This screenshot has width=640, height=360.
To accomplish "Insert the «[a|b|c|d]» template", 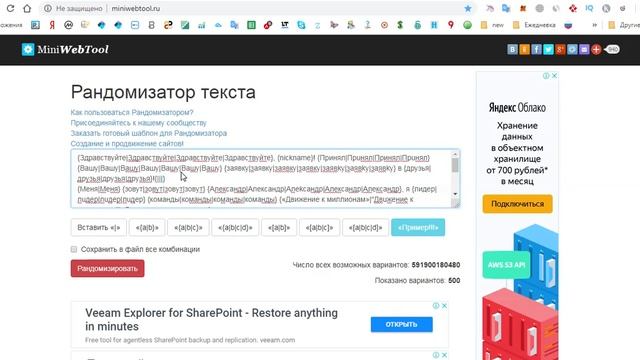I will coord(366,227).
